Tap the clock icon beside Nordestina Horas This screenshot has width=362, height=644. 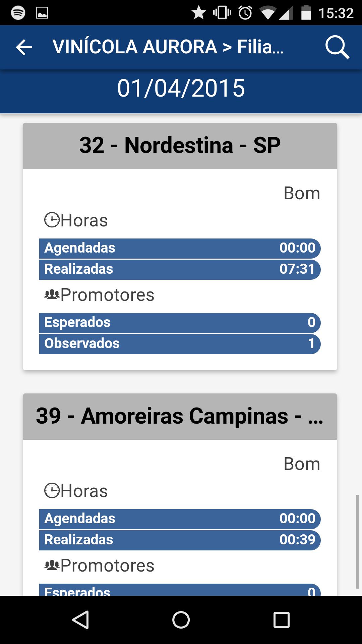(52, 220)
